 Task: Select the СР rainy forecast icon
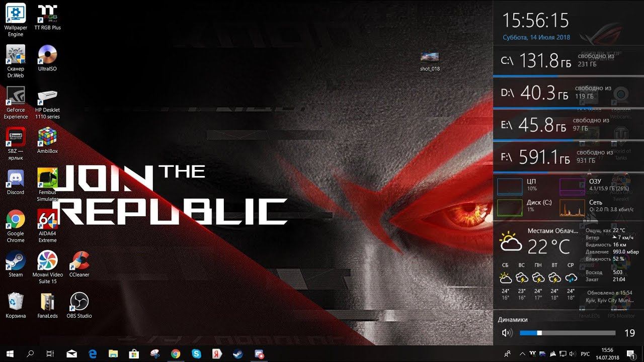click(571, 278)
